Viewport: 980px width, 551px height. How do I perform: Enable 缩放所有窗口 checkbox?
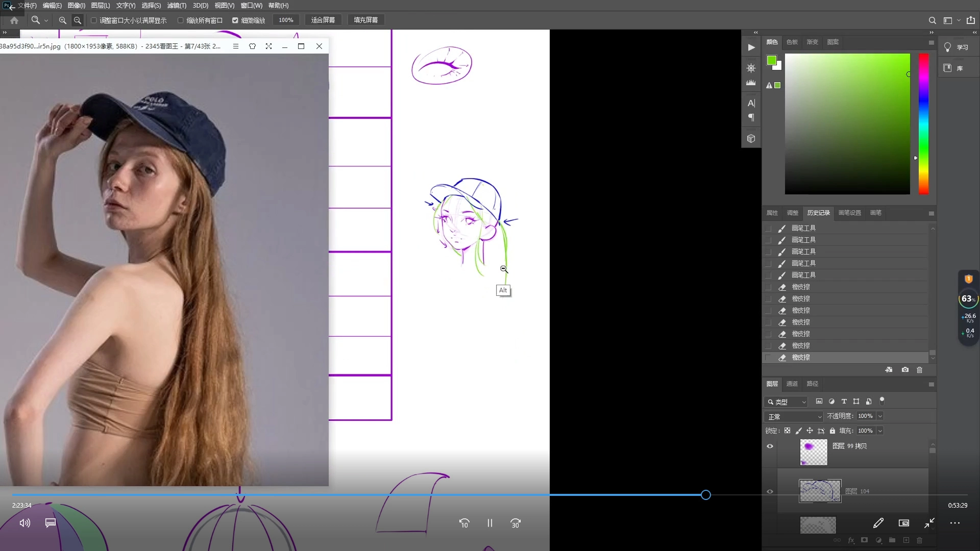click(x=181, y=20)
